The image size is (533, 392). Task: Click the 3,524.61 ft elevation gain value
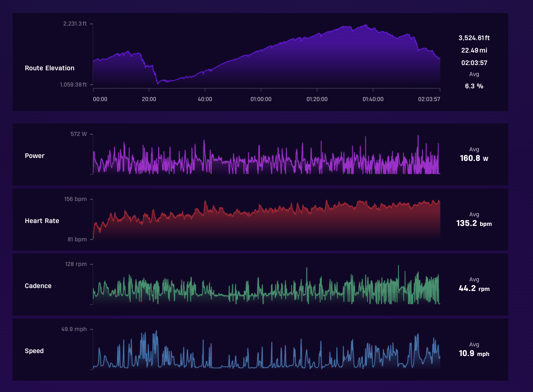[474, 38]
